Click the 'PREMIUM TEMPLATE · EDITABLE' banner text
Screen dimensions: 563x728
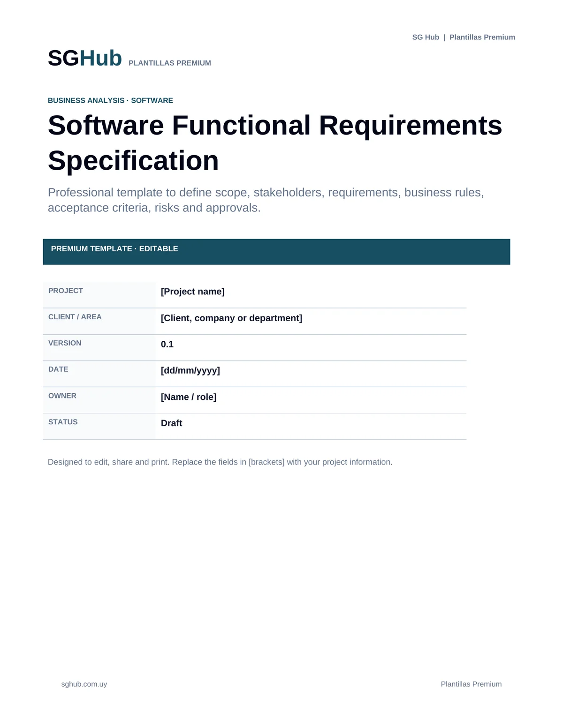[x=114, y=248]
